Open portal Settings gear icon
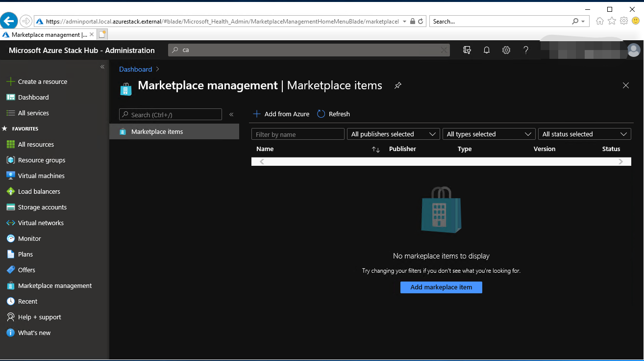This screenshot has width=644, height=361. [506, 50]
